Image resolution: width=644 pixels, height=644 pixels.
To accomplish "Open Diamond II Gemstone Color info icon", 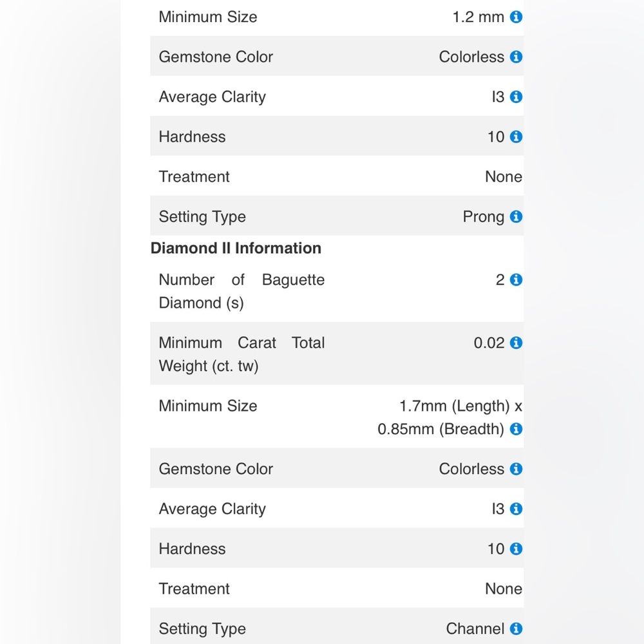I will click(x=516, y=469).
